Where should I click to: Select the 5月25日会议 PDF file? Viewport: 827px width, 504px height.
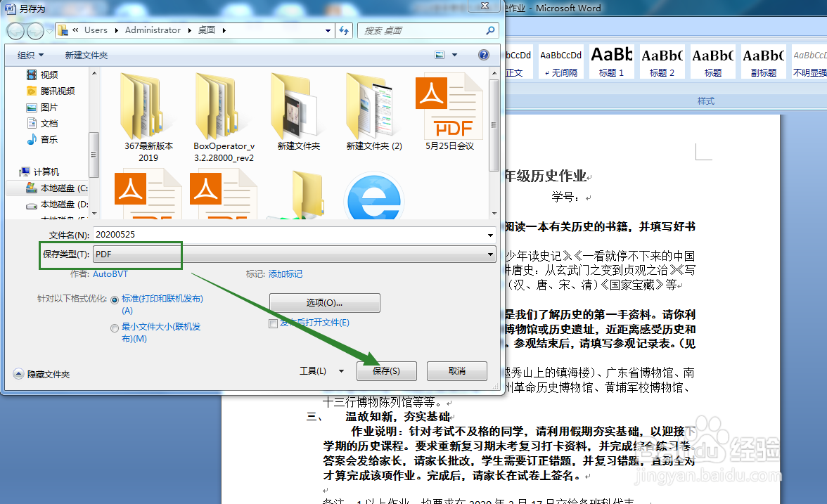tap(449, 112)
